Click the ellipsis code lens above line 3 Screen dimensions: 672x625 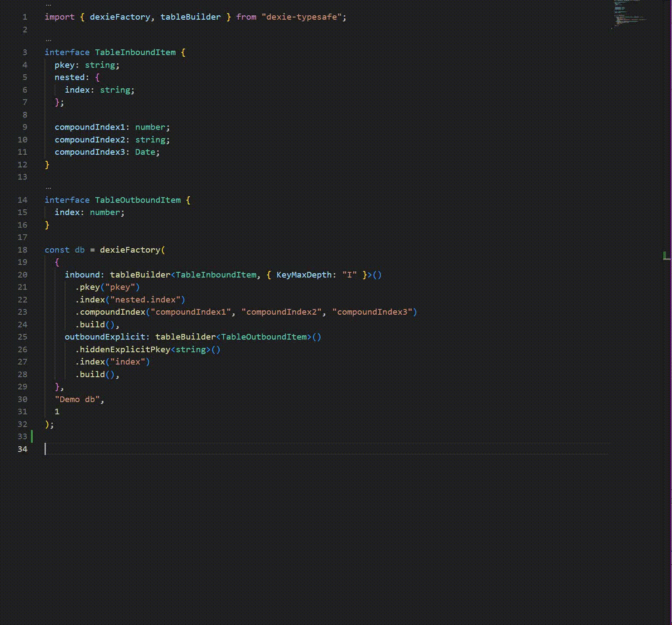click(x=48, y=41)
